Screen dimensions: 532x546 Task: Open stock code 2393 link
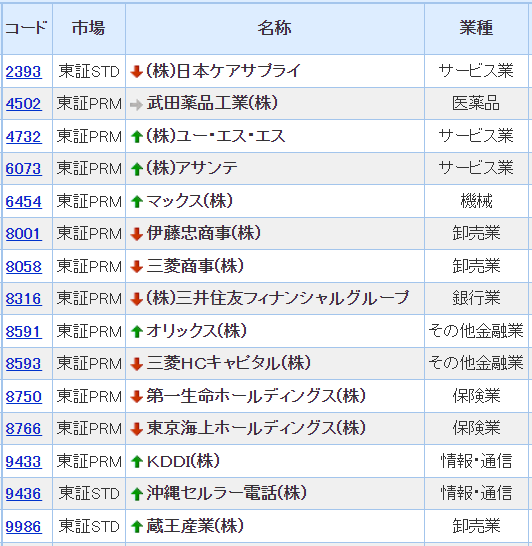[24, 72]
